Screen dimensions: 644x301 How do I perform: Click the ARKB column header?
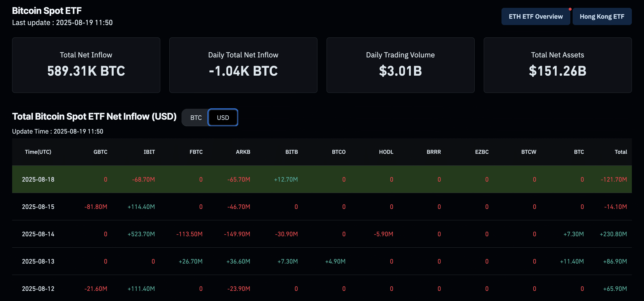(x=243, y=152)
